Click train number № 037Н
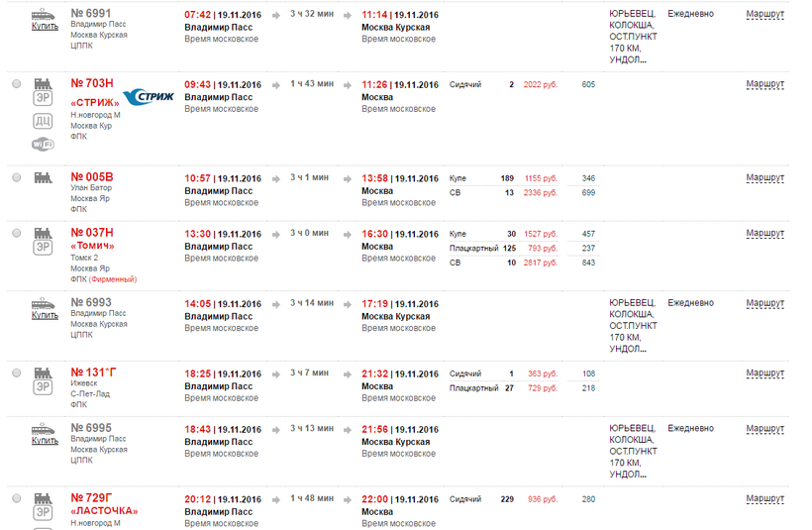The image size is (812, 530). [92, 233]
